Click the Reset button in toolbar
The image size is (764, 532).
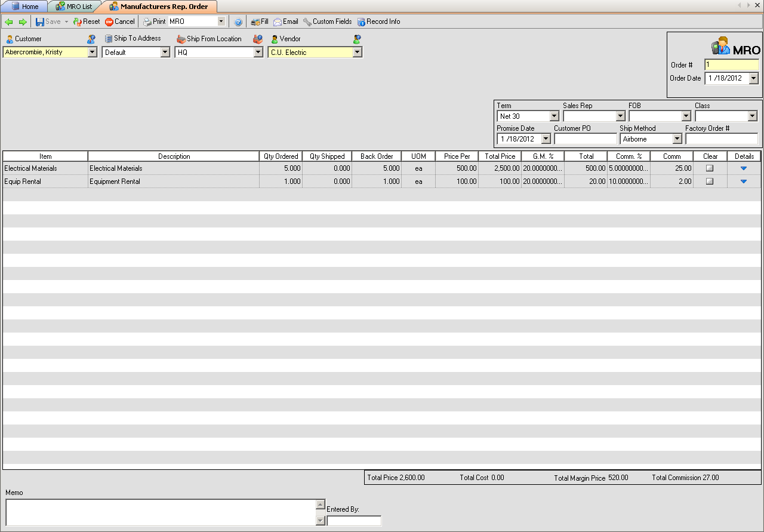[x=87, y=21]
